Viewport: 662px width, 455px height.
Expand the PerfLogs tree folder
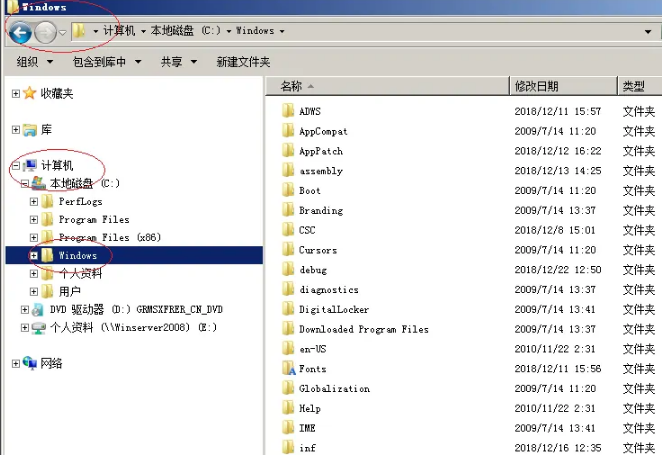click(x=34, y=202)
